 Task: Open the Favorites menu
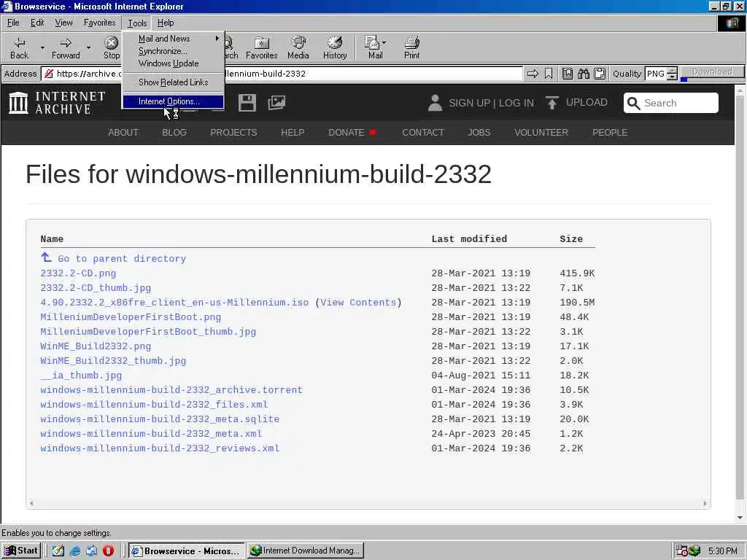99,23
